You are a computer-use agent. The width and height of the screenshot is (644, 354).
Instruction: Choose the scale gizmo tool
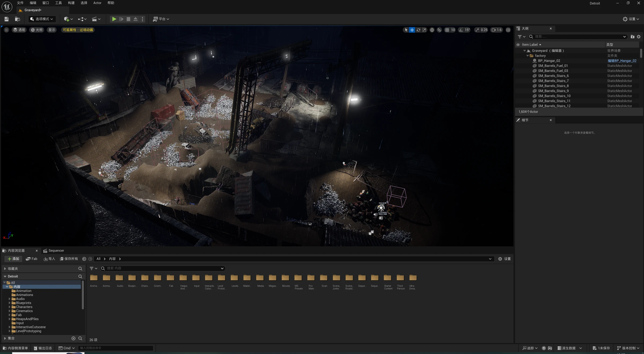424,30
